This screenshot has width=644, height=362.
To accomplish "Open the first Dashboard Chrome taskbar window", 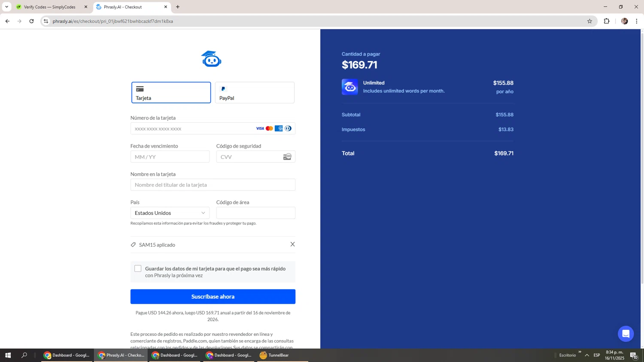I will (x=67, y=355).
